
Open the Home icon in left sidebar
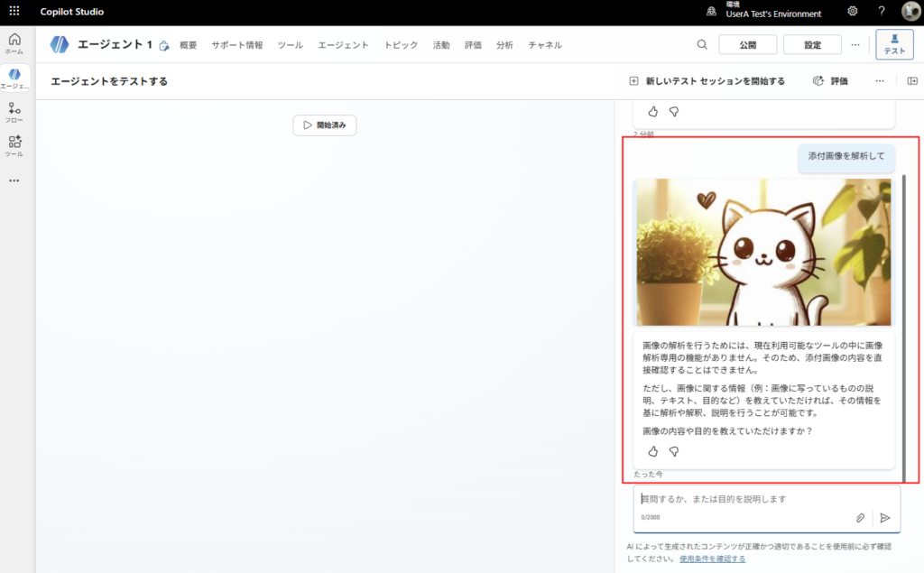(x=14, y=41)
